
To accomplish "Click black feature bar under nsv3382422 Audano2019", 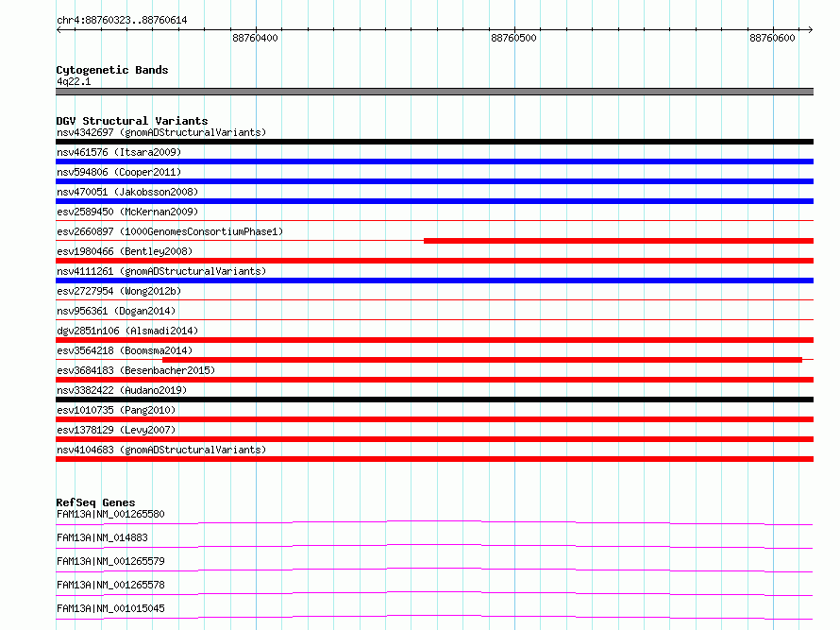I will (434, 400).
